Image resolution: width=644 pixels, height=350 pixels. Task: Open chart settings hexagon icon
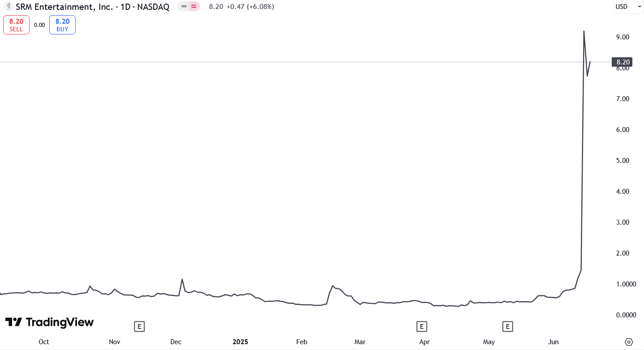pos(629,342)
